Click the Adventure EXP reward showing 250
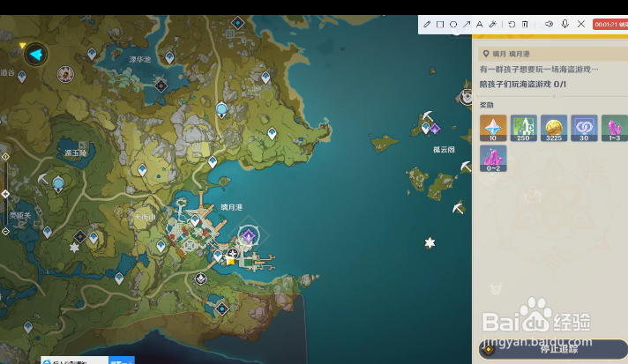The height and width of the screenshot is (364, 628). pyautogui.click(x=523, y=128)
